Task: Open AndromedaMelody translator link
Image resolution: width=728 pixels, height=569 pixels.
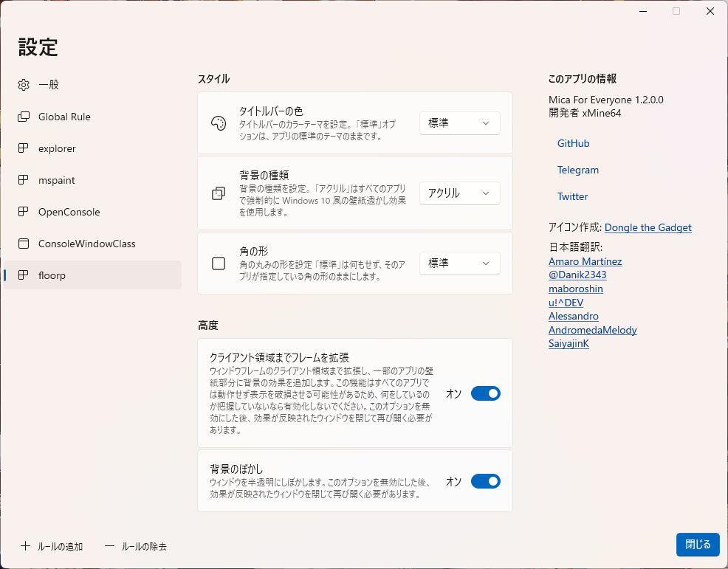Action: click(x=592, y=330)
